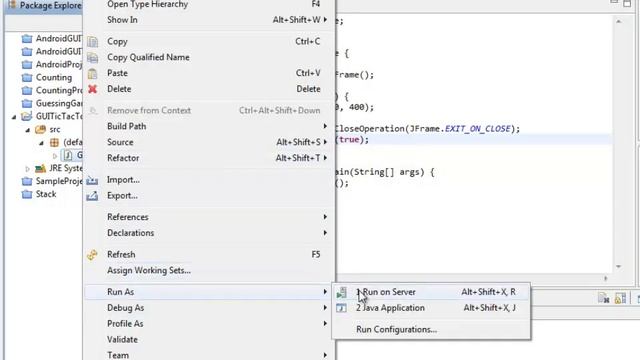Viewport: 640px width, 360px height.
Task: Choose Copy in context menu
Action: (x=209, y=42)
